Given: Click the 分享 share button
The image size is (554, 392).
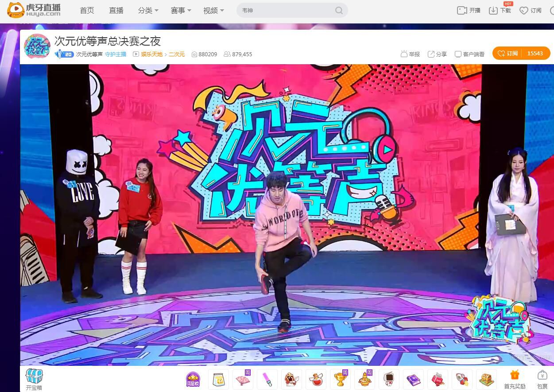Looking at the screenshot, I should click(437, 54).
